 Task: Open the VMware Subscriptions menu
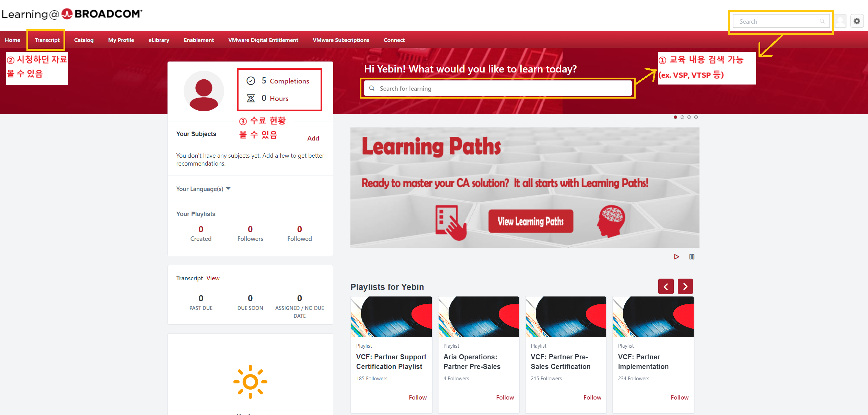click(x=341, y=40)
